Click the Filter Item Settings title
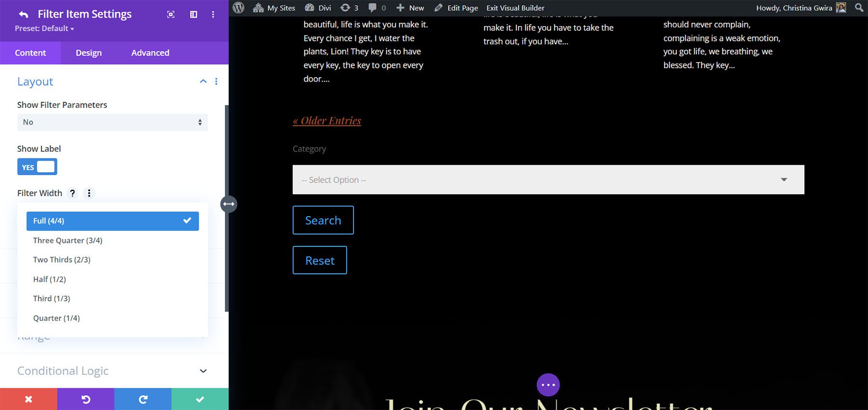 pos(84,14)
